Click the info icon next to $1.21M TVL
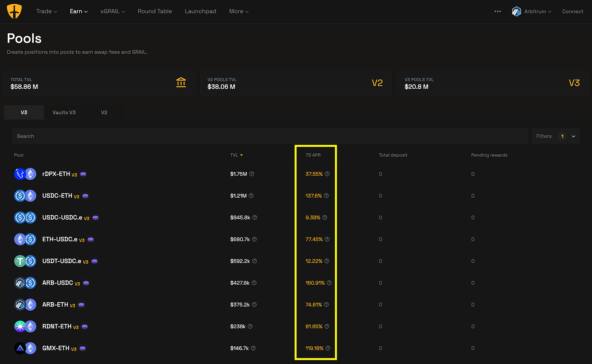This screenshot has height=364, width=592. pyautogui.click(x=251, y=196)
